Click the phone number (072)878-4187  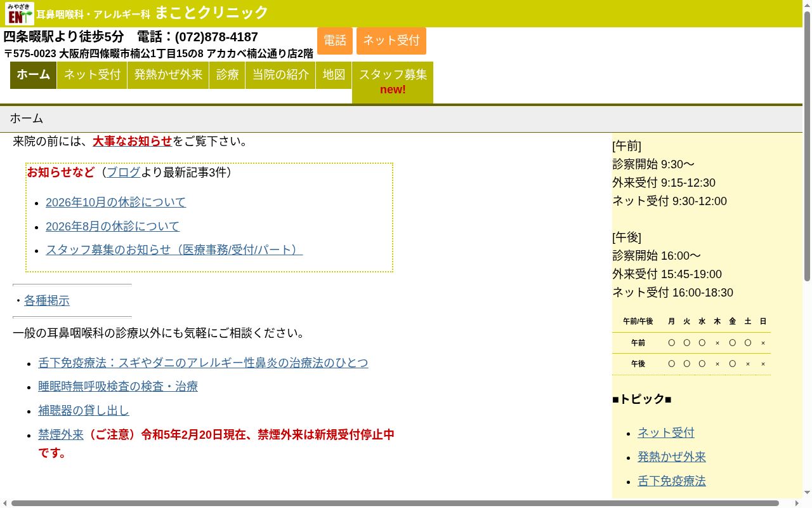point(216,37)
